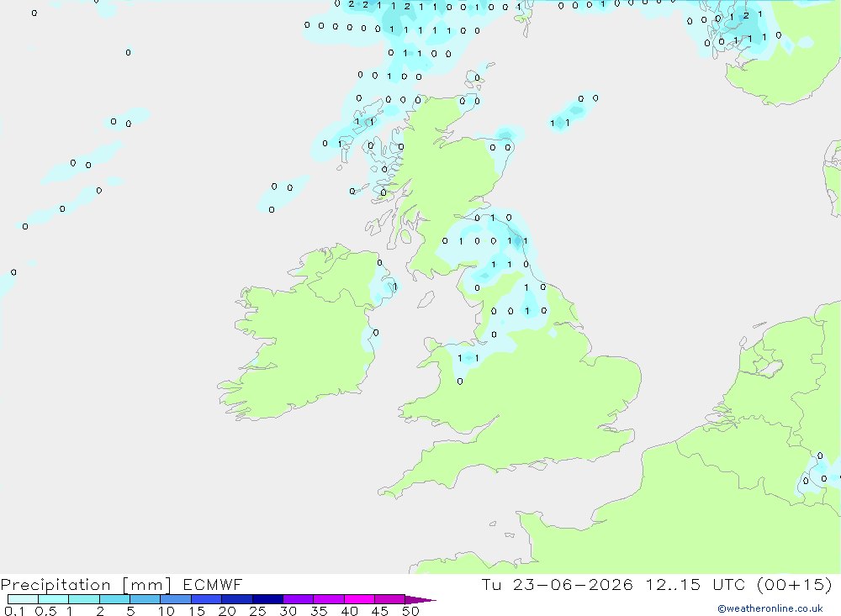Select the 10–15 mm blue legend swatch

176,599
